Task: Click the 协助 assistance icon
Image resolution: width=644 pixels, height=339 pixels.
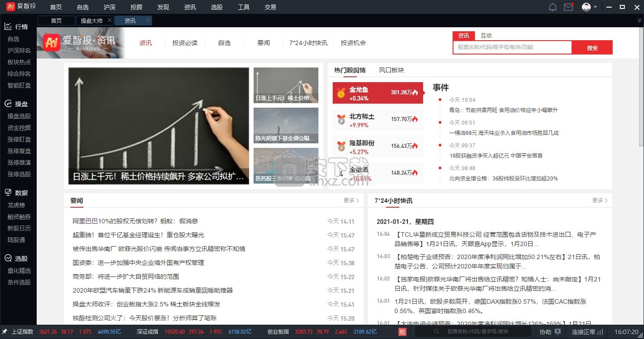Action: point(558,332)
